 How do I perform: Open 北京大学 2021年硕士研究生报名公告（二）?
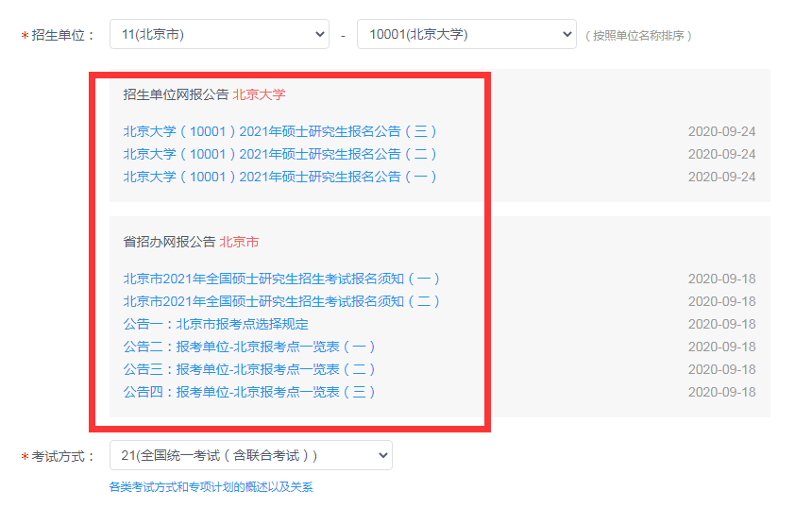[x=280, y=154]
